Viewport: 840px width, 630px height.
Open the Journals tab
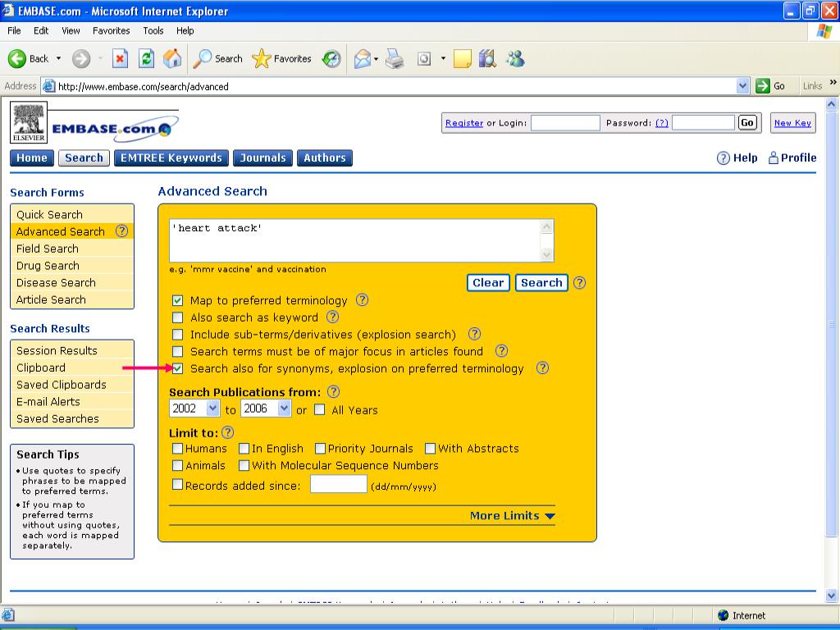263,158
